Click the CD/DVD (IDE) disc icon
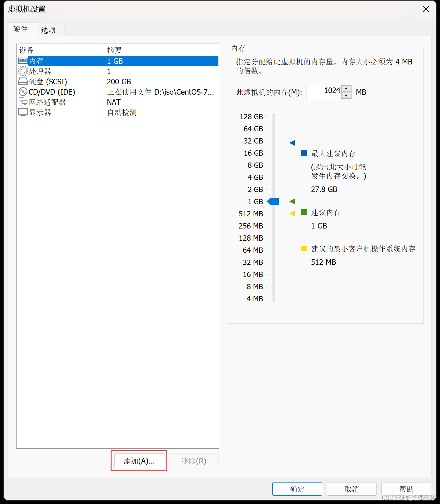The height and width of the screenshot is (504, 440). click(23, 92)
